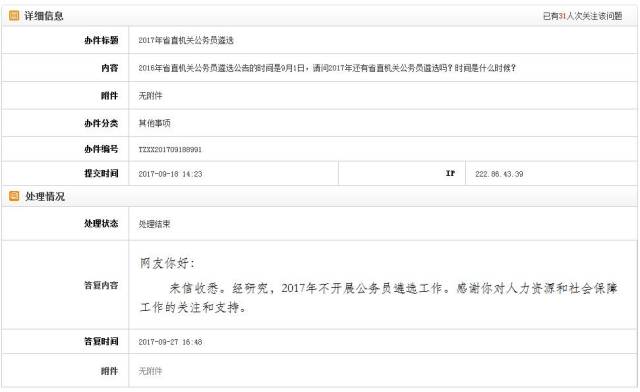Click the question text starting with 2016年省直机关
640x392 pixels.
point(327,68)
